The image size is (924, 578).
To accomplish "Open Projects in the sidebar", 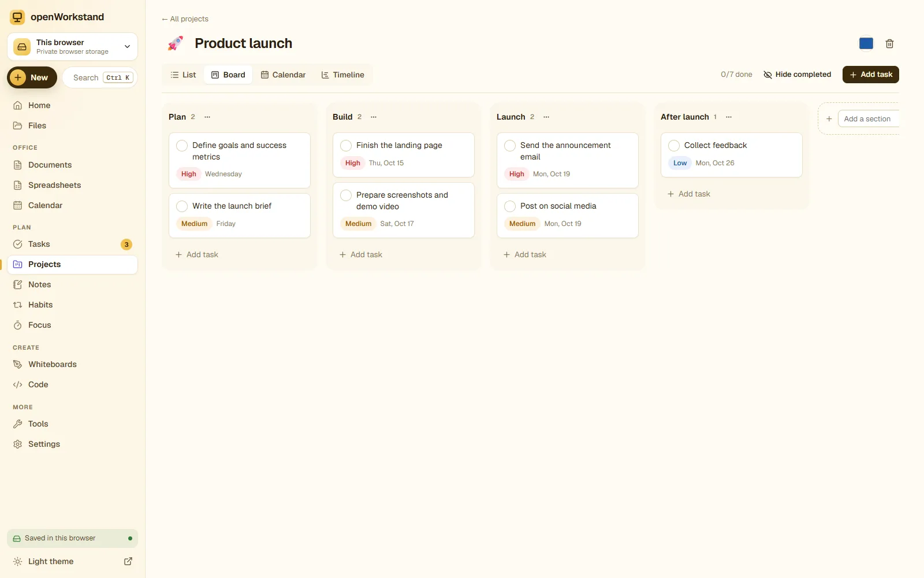I will tap(72, 264).
